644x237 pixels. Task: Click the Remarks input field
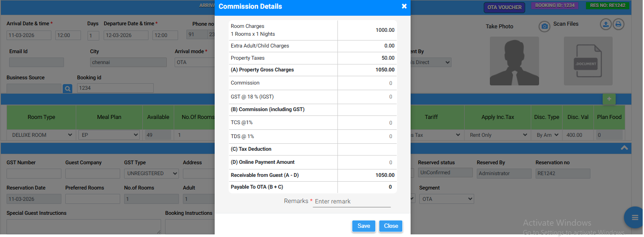(x=351, y=201)
